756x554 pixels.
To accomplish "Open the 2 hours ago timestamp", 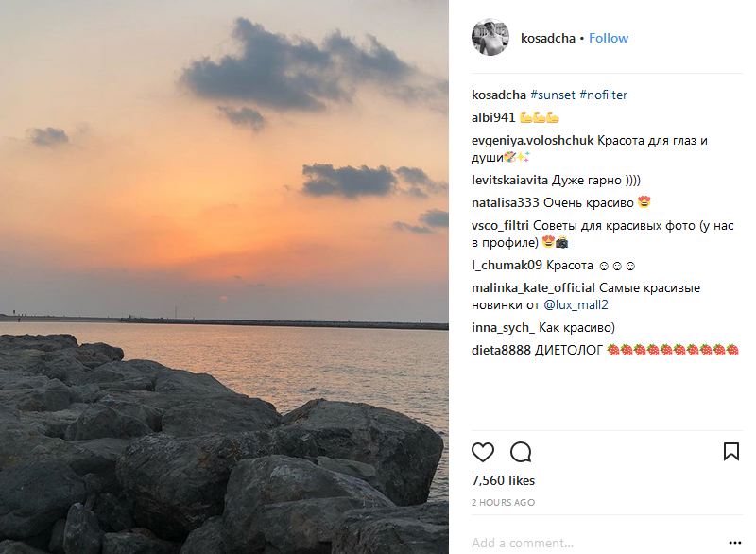I will point(503,502).
